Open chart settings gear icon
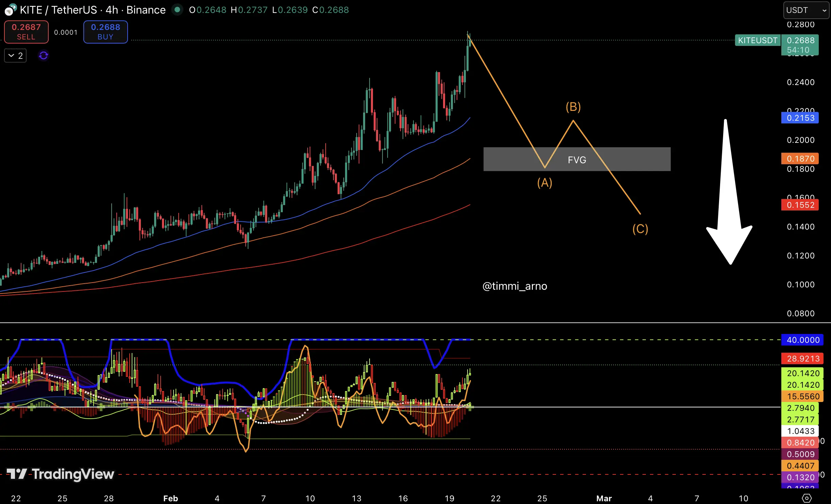This screenshot has width=831, height=504. (806, 498)
